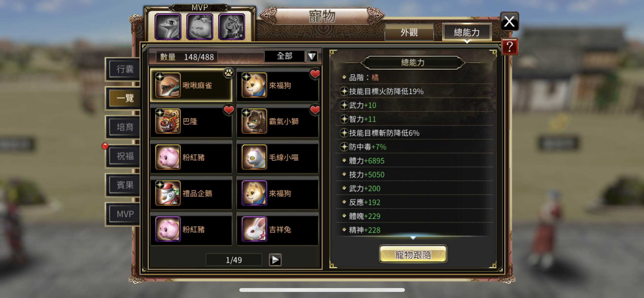This screenshot has width=644, height=298.
Task: Toggle the heart favorite on 霸氣小獅
Action: (315, 110)
